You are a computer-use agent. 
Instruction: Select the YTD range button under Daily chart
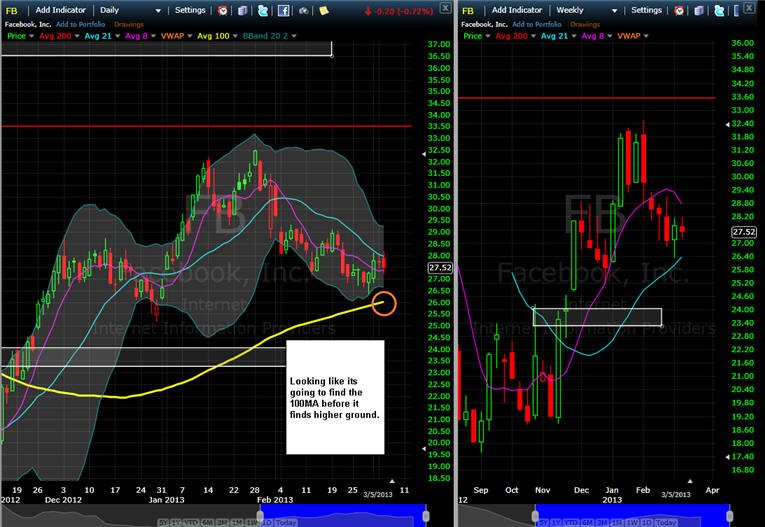tap(191, 523)
